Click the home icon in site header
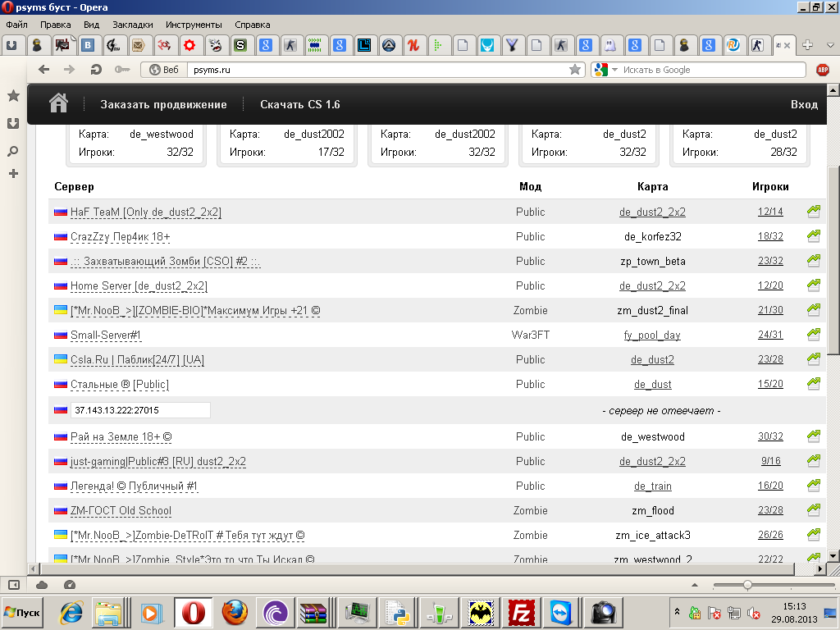 coord(58,103)
